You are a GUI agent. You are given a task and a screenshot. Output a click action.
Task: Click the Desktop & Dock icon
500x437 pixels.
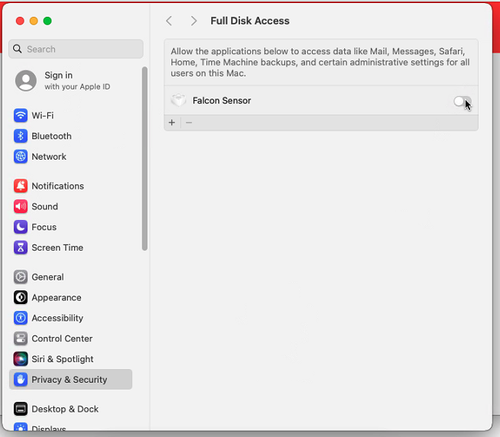[x=21, y=409]
